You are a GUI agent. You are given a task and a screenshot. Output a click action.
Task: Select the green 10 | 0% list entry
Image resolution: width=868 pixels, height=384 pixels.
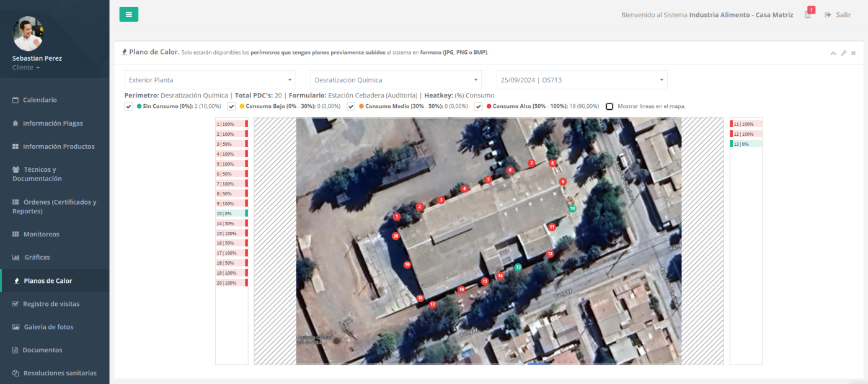[x=231, y=213]
